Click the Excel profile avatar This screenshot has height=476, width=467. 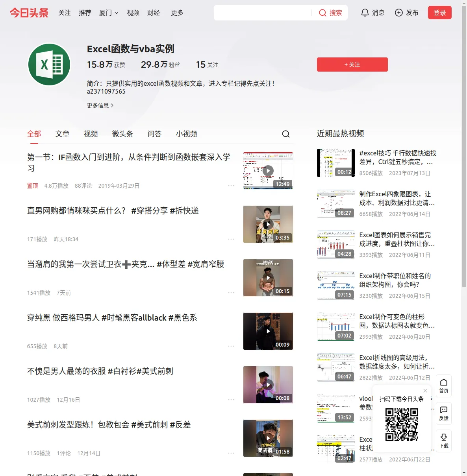pos(49,65)
